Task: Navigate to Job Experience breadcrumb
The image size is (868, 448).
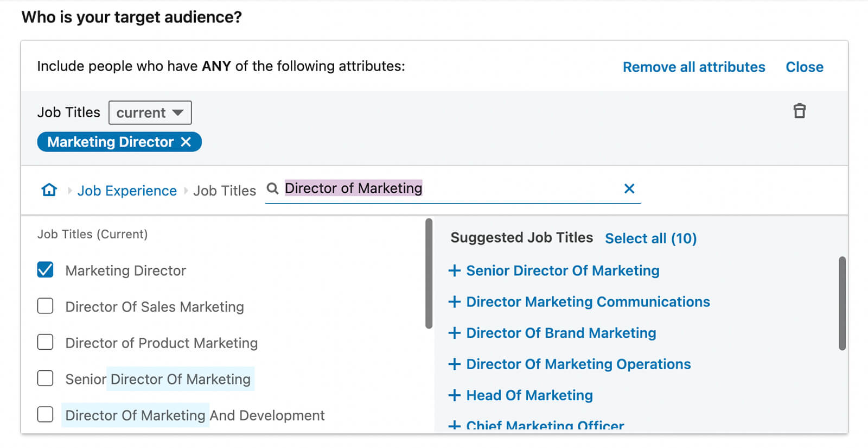Action: [127, 191]
